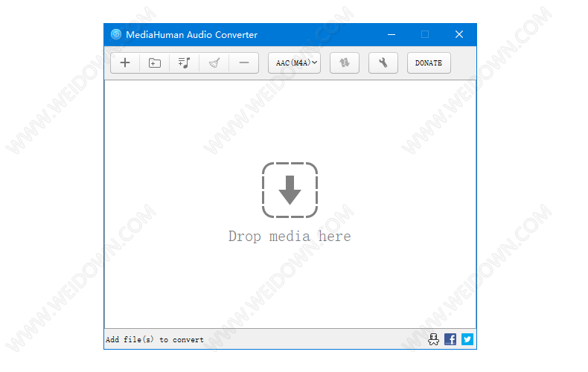The height and width of the screenshot is (372, 588).
Task: Start conversion with the arrows button
Action: pos(345,62)
